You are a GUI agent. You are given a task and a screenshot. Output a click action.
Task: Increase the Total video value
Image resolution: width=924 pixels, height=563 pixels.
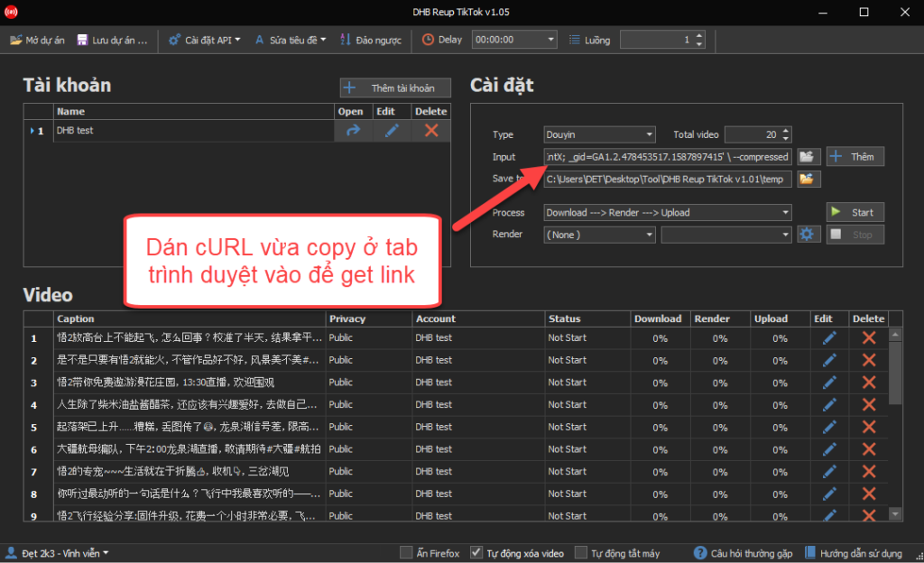786,132
